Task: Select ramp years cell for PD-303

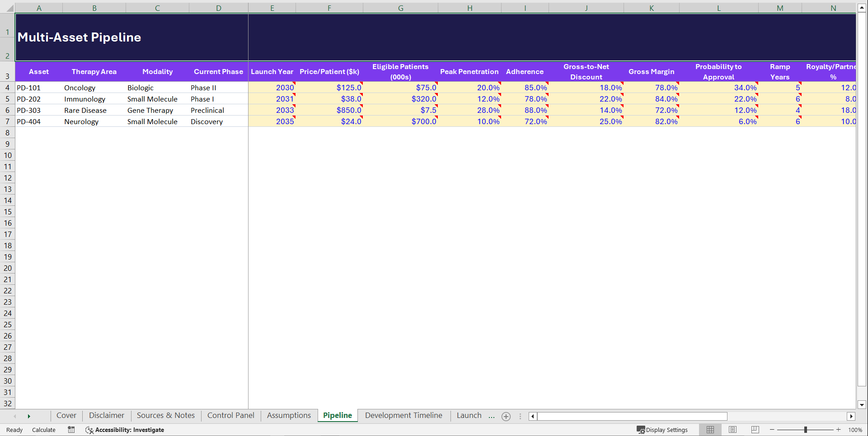Action: pos(780,110)
